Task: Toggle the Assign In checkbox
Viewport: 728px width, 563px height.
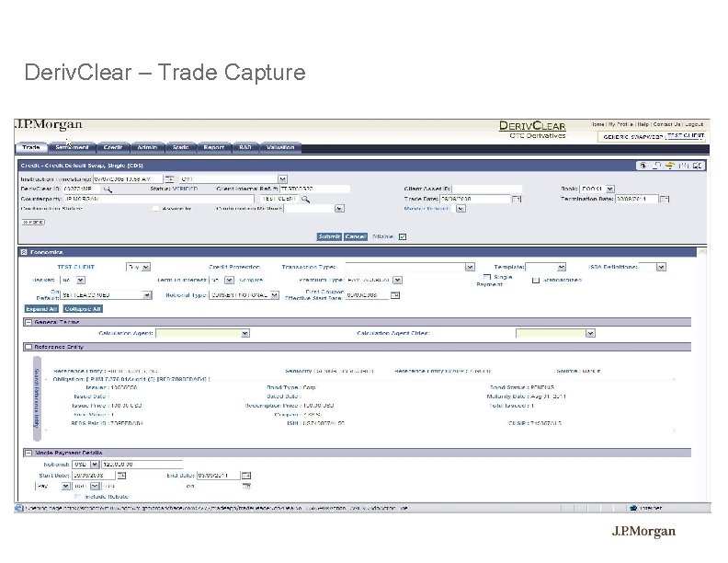Action: pyautogui.click(x=156, y=209)
